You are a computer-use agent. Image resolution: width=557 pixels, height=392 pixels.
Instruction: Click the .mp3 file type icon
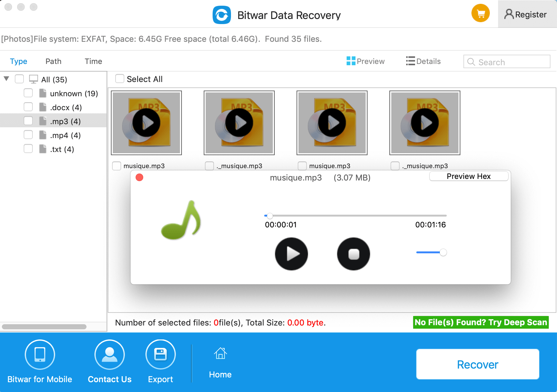click(x=43, y=121)
